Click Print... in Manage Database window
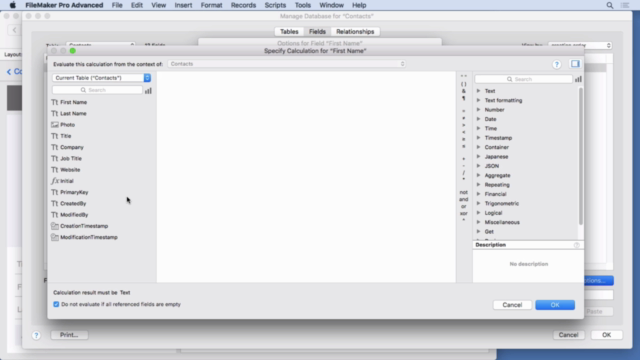The height and width of the screenshot is (360, 640). click(x=69, y=335)
